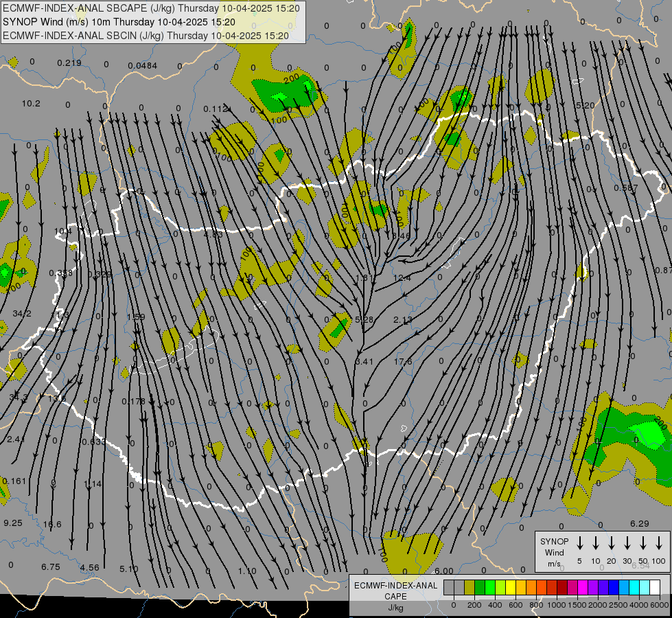The width and height of the screenshot is (672, 618).
Task: Pick the bright magenta swatch right of 1500 tick
Action: (x=583, y=587)
